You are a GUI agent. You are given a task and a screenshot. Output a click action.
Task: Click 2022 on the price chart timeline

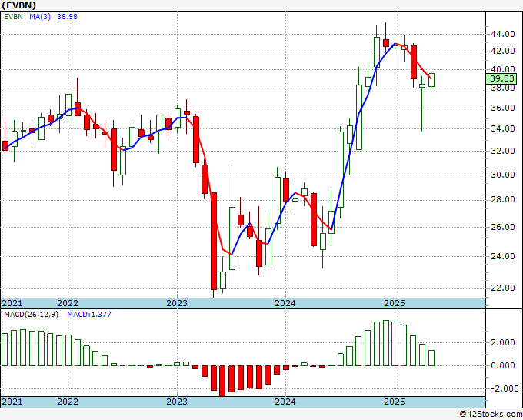pyautogui.click(x=68, y=303)
